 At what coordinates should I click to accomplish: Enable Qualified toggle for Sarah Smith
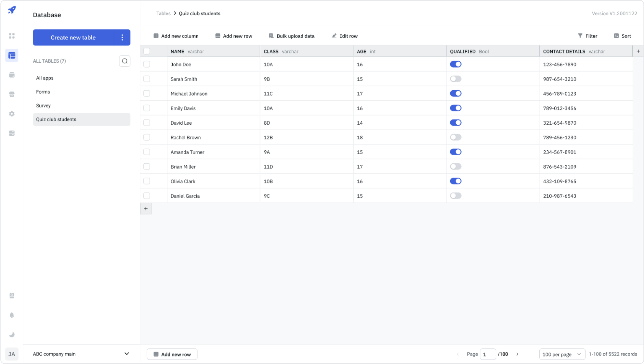click(x=455, y=79)
